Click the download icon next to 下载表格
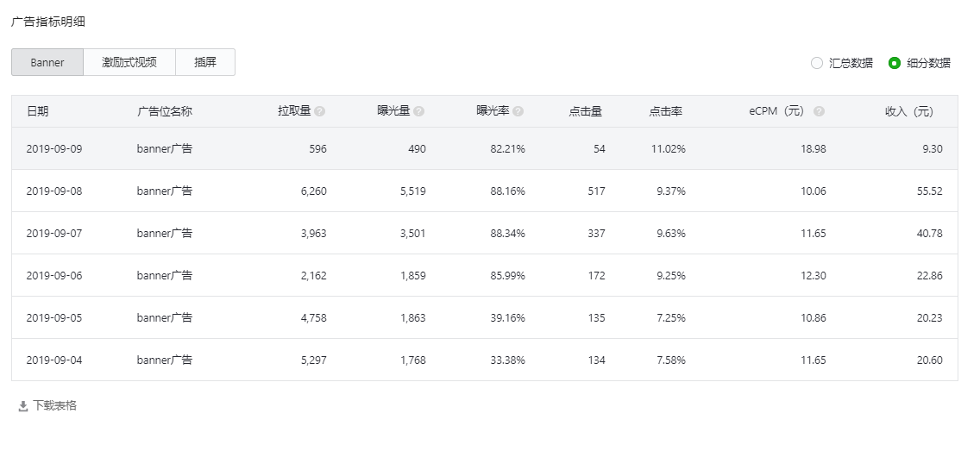This screenshot has height=451, width=980. pyautogui.click(x=23, y=407)
